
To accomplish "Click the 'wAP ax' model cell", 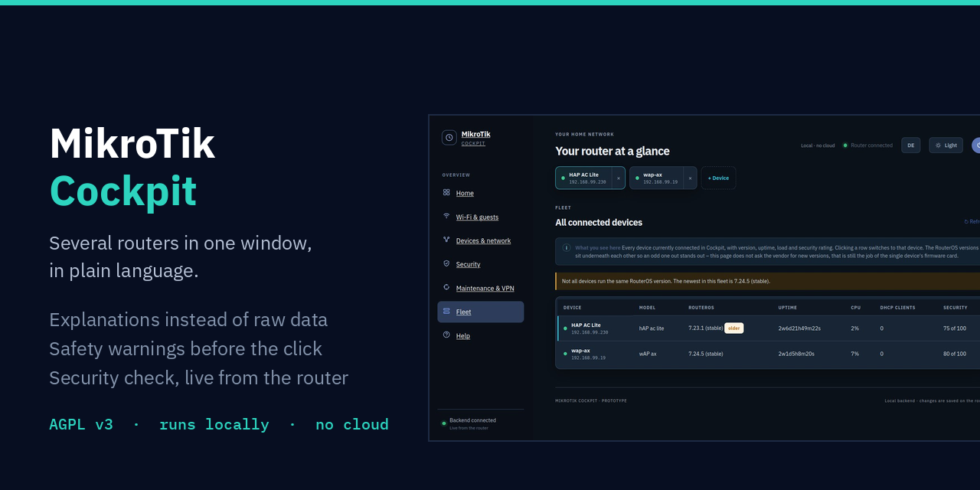I will pos(648,354).
